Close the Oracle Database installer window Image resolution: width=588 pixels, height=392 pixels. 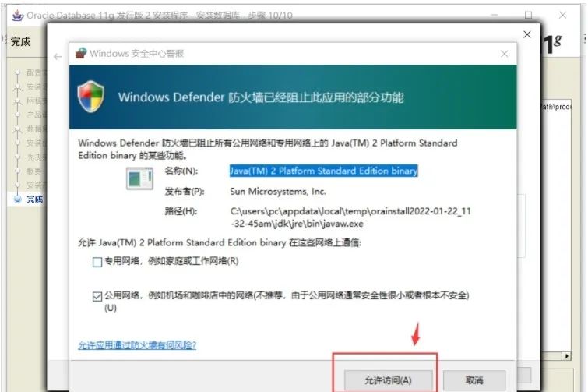(562, 15)
